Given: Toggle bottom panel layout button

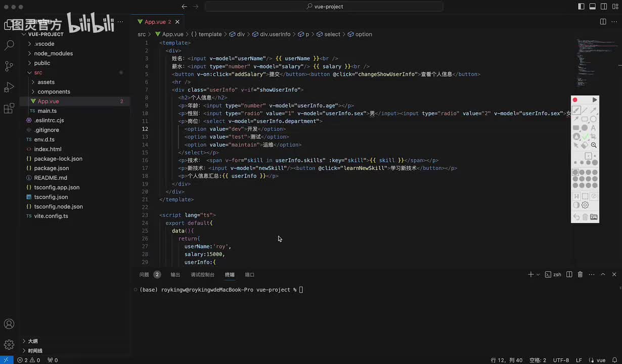Looking at the screenshot, I should coord(592,7).
